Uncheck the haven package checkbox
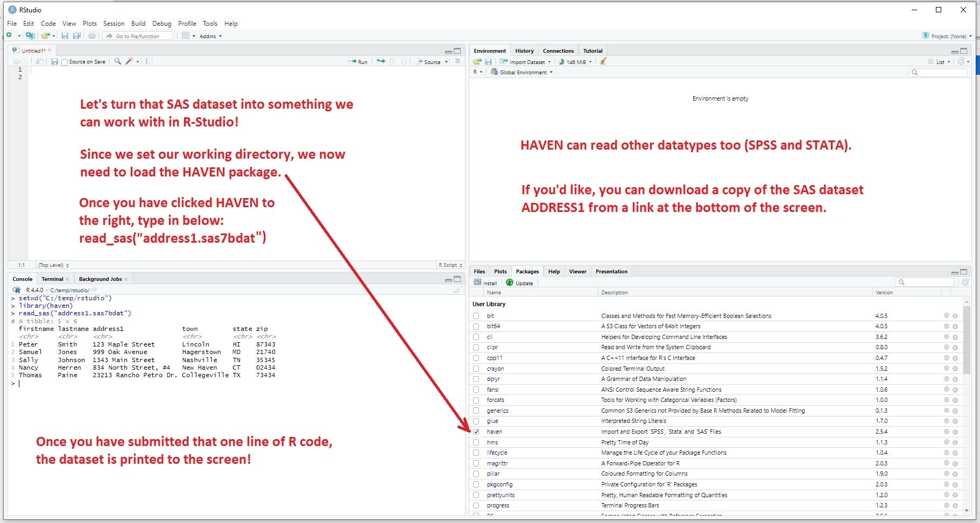The image size is (980, 523). (476, 432)
